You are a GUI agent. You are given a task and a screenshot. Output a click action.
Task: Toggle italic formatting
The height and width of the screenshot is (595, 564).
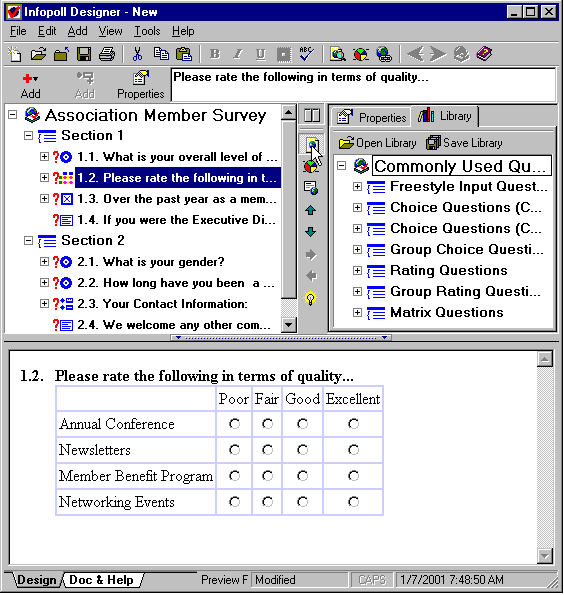point(238,54)
